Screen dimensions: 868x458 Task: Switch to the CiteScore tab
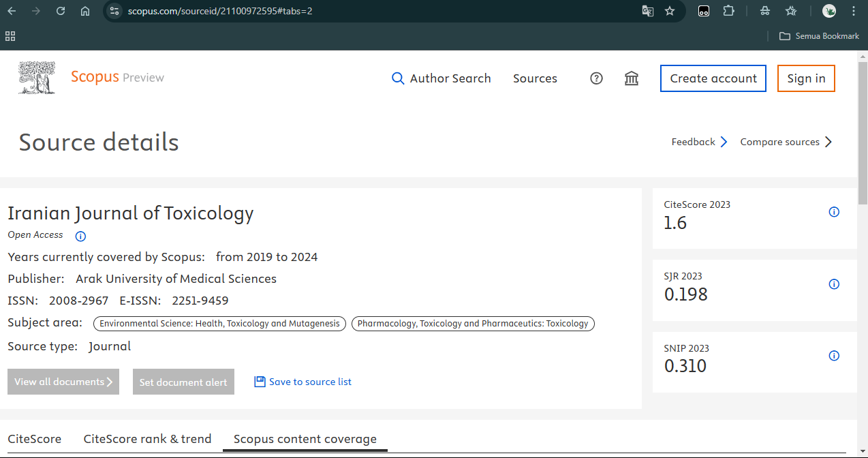pyautogui.click(x=34, y=439)
